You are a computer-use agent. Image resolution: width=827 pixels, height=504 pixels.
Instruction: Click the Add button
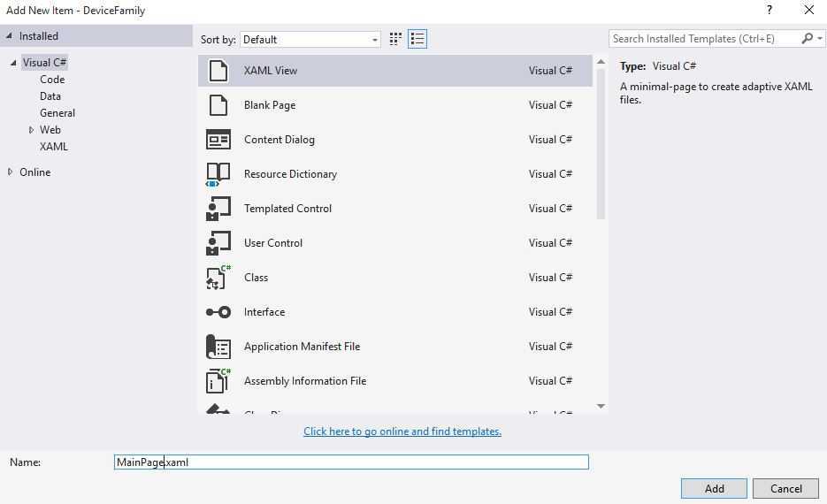714,489
